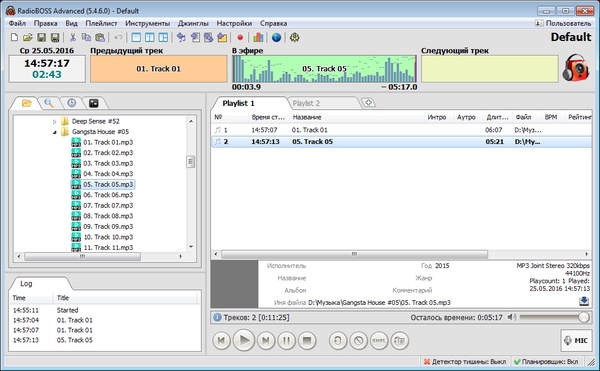Toggle the stop-after-track crossed circle button
The height and width of the screenshot is (371, 600).
coord(359,340)
